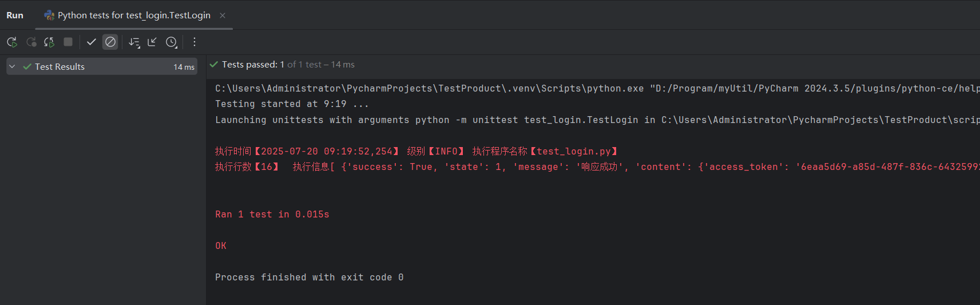Click 'Process finished with exit code 0'
This screenshot has width=980, height=305.
coord(310,277)
